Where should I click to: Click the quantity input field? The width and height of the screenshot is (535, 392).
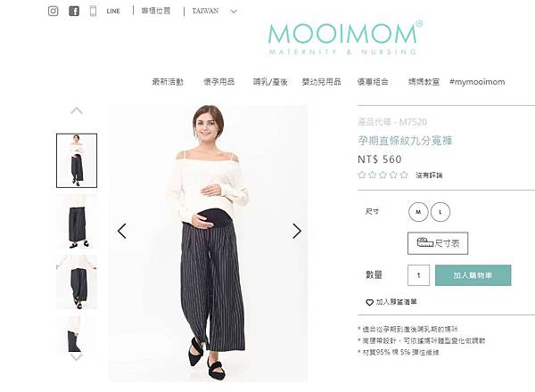point(419,275)
